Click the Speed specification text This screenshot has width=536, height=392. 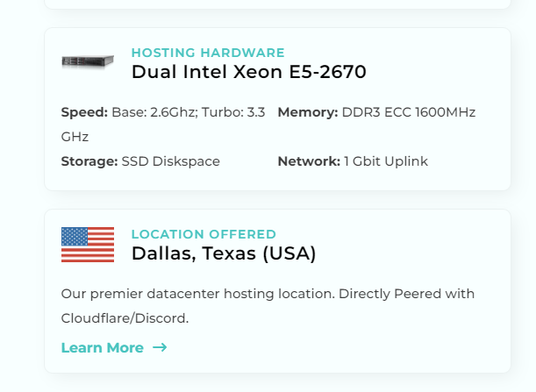pos(163,125)
